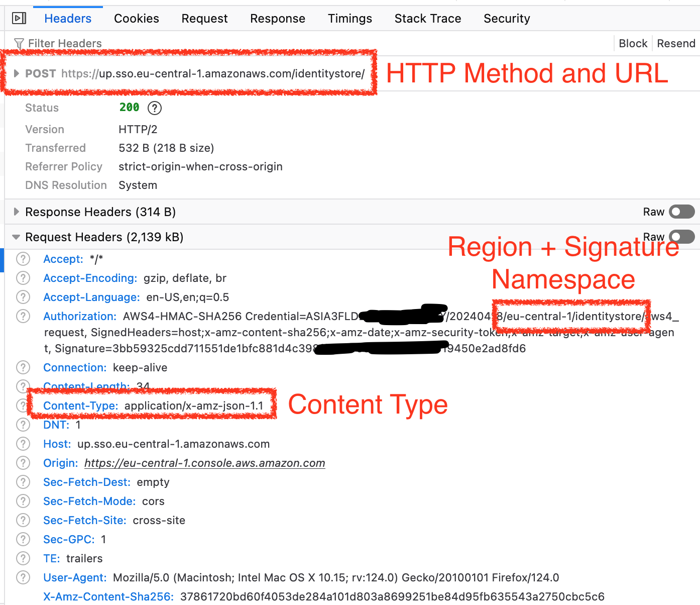Select the Authorization header name
700x605 pixels.
tap(80, 316)
